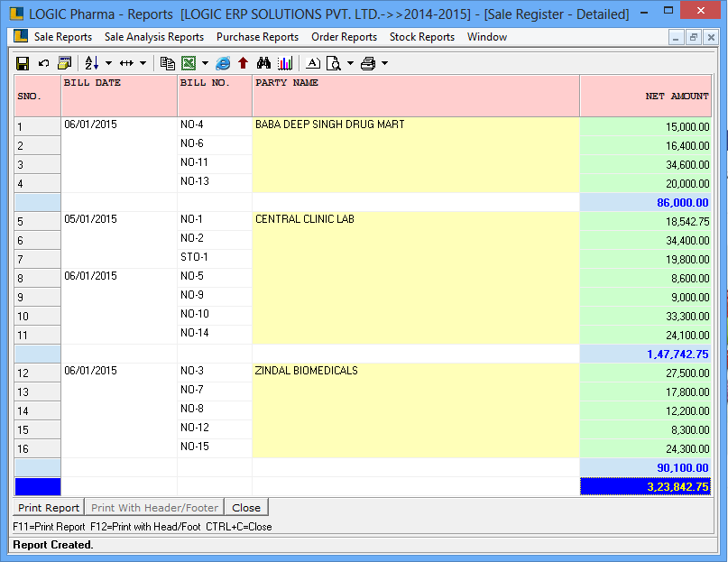The image size is (728, 562).
Task: Expand the printer options dropdown arrow
Action: 385,63
